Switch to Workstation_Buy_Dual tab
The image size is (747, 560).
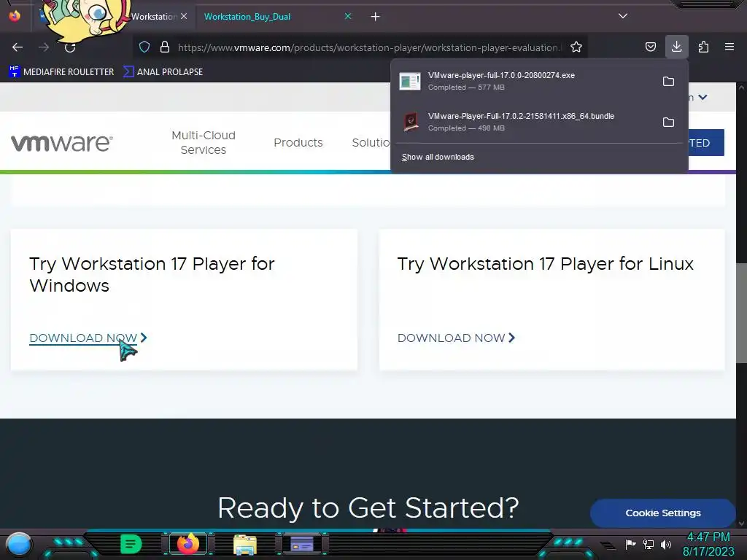tap(247, 17)
